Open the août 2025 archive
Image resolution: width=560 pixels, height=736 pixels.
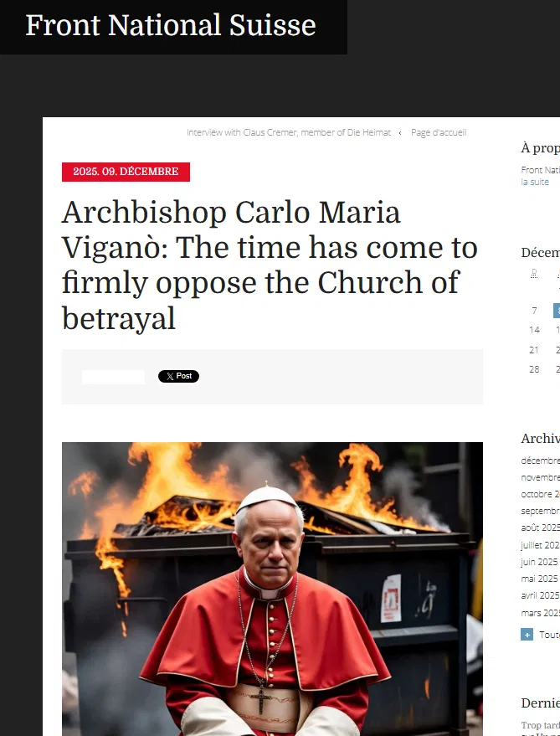tap(540, 528)
